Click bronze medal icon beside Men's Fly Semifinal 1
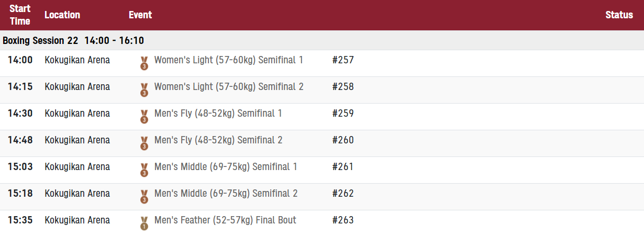Image resolution: width=644 pixels, height=236 pixels. click(144, 117)
